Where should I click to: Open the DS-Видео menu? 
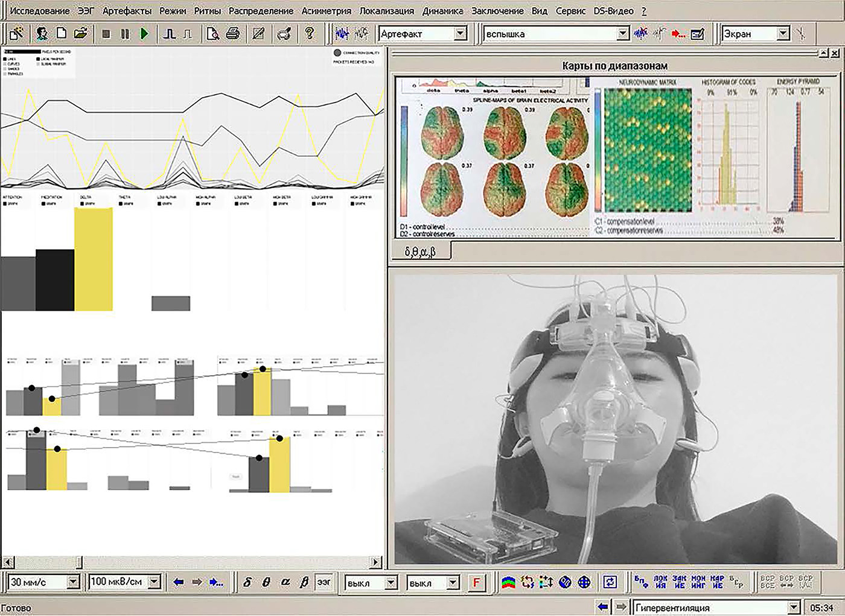pyautogui.click(x=613, y=11)
